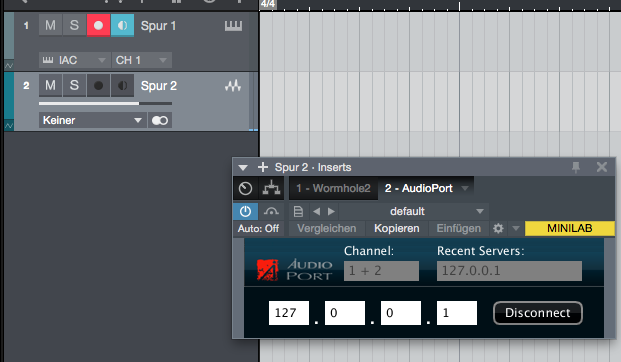The height and width of the screenshot is (362, 621).
Task: Solo Spur 1 track
Action: 74,25
